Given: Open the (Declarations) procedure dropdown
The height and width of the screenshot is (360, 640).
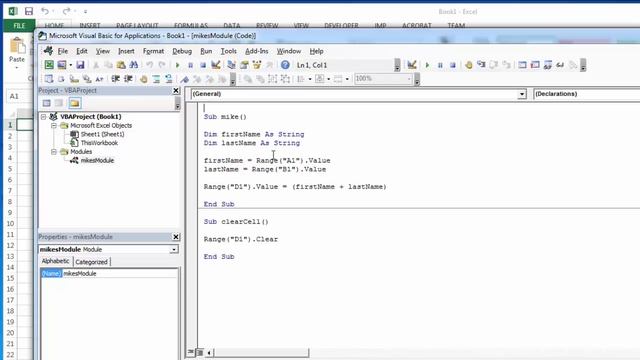Looking at the screenshot, I should click(587, 94).
